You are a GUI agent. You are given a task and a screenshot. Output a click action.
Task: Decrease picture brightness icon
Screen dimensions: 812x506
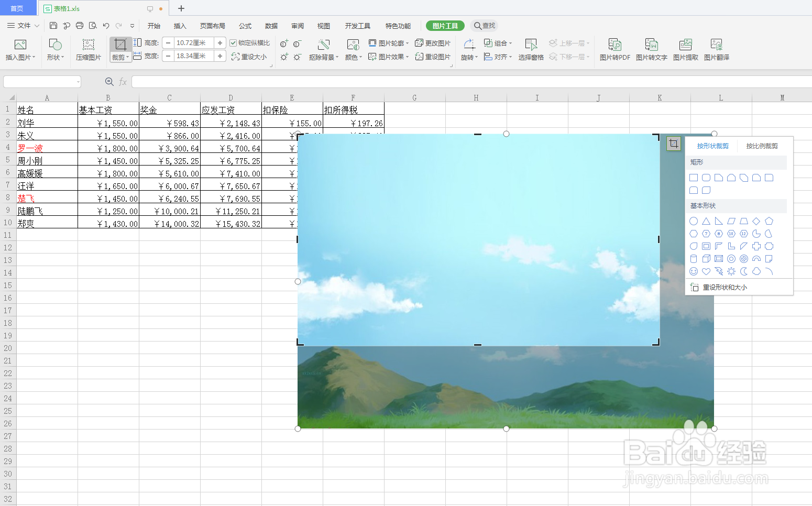297,57
